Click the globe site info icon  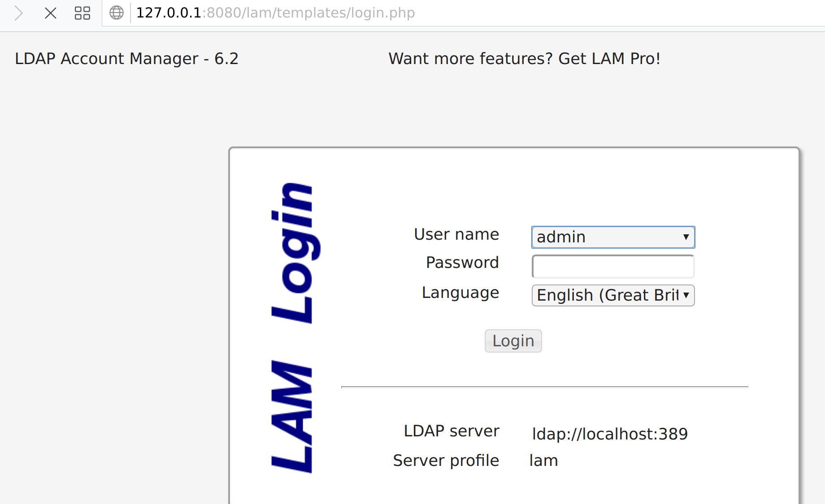tap(117, 13)
